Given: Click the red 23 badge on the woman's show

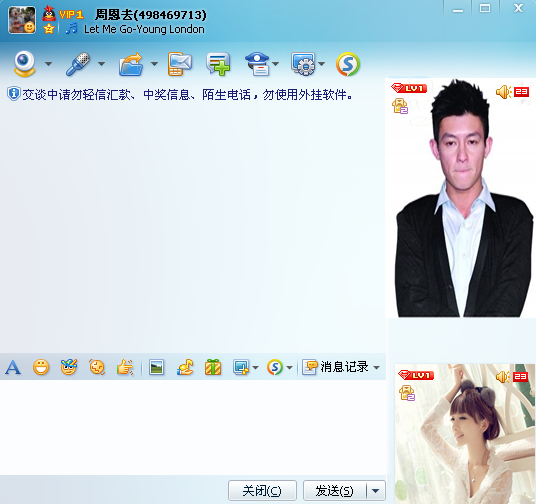Looking at the screenshot, I should click(x=521, y=377).
